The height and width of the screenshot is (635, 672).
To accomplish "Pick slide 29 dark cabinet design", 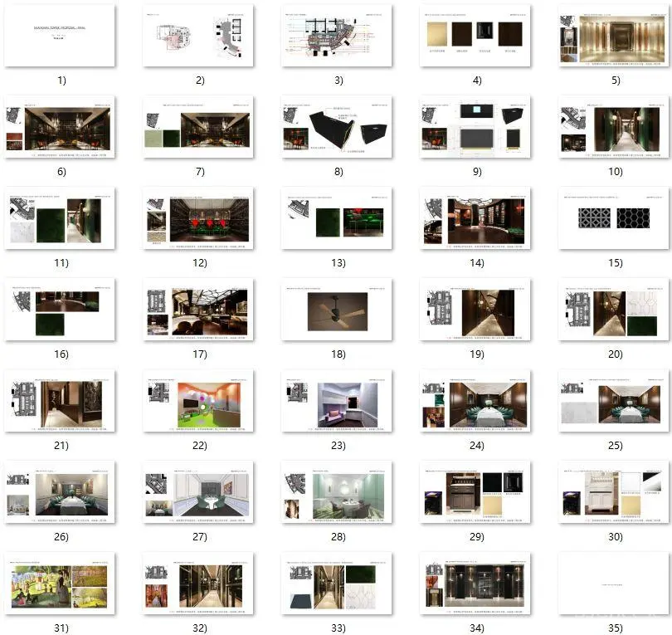I will tap(475, 492).
